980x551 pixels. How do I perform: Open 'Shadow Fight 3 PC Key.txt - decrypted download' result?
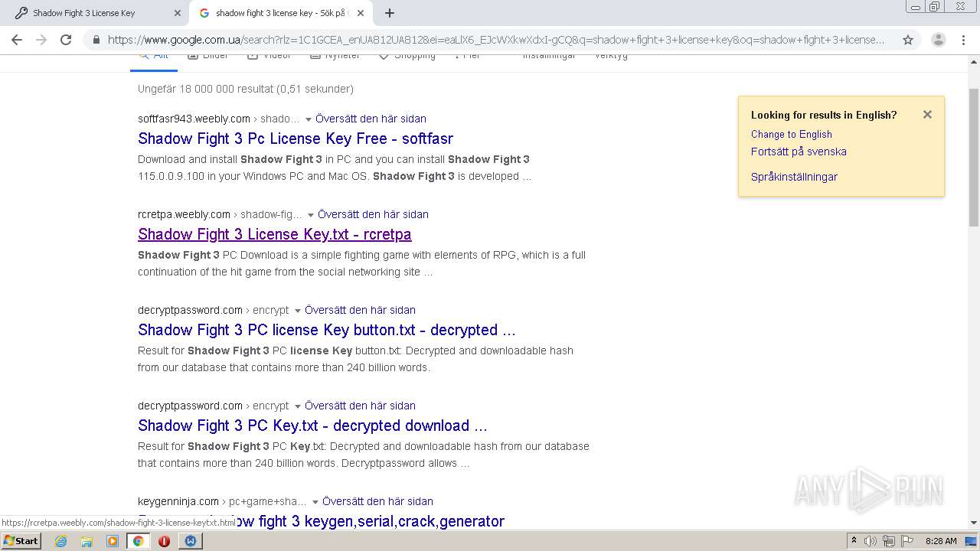(312, 425)
